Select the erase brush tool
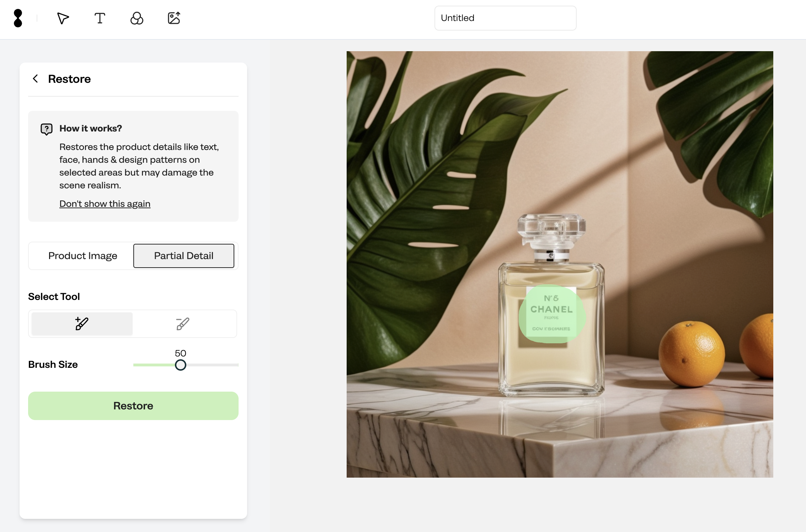 pos(183,324)
